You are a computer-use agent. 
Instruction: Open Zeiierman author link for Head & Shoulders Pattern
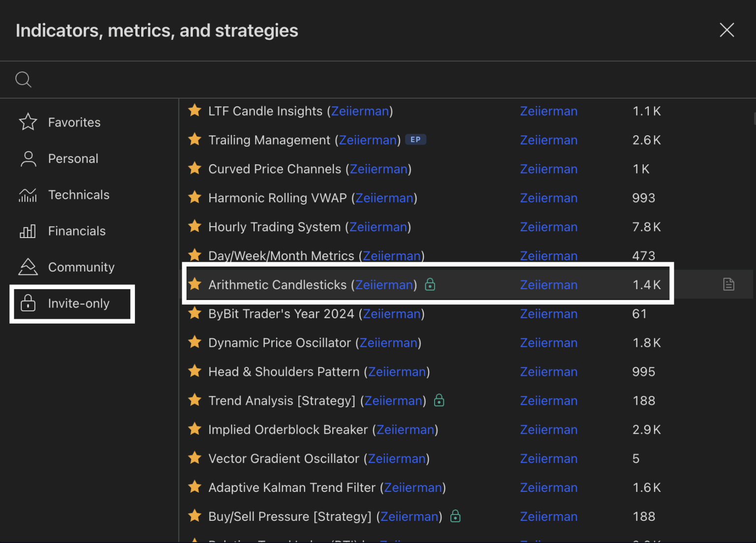point(548,372)
